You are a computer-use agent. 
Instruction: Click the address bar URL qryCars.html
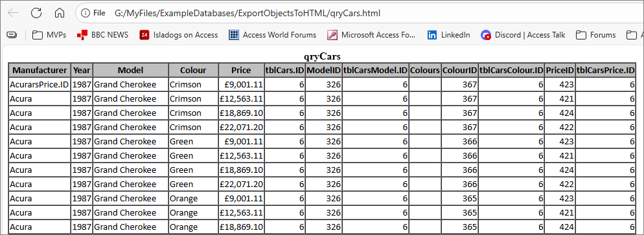click(247, 13)
